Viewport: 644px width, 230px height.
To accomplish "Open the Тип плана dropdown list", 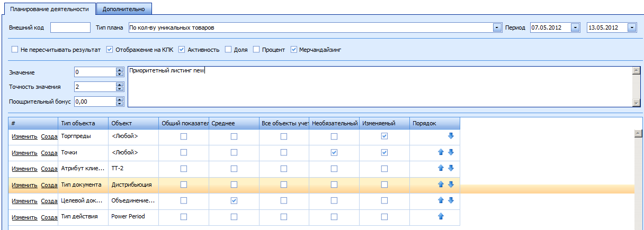I will [x=497, y=27].
